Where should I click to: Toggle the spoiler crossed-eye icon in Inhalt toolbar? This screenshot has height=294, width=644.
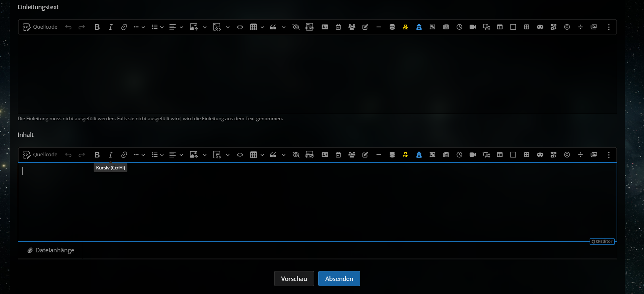pyautogui.click(x=296, y=155)
